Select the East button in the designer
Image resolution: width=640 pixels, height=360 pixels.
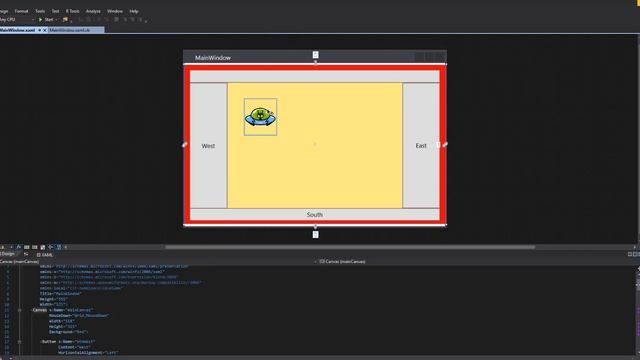tap(421, 146)
